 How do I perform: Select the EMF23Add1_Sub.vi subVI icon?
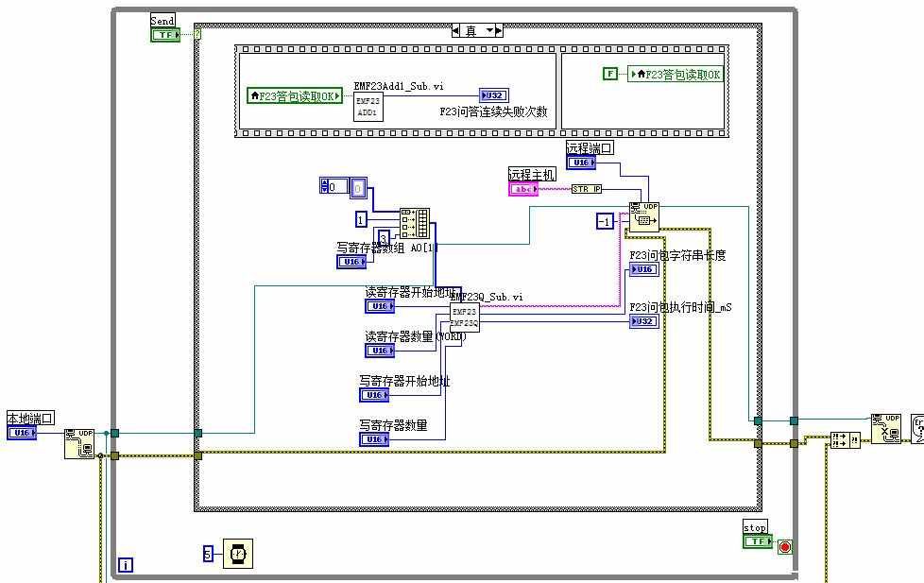point(368,107)
